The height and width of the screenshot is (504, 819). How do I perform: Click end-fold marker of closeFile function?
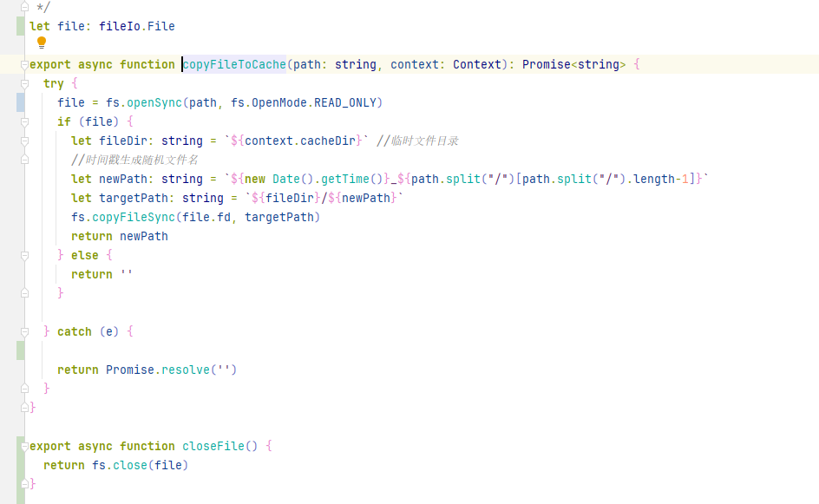point(24,484)
